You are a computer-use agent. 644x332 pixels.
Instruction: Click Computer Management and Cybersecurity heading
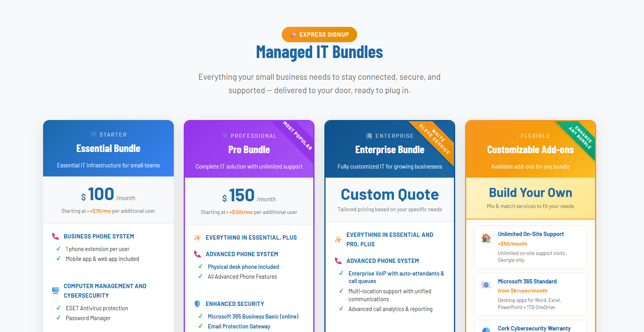[105, 291]
